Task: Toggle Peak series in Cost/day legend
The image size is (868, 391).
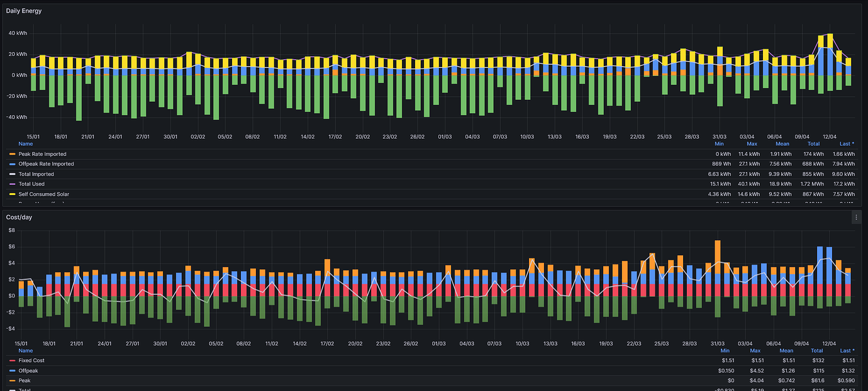Action: point(25,381)
